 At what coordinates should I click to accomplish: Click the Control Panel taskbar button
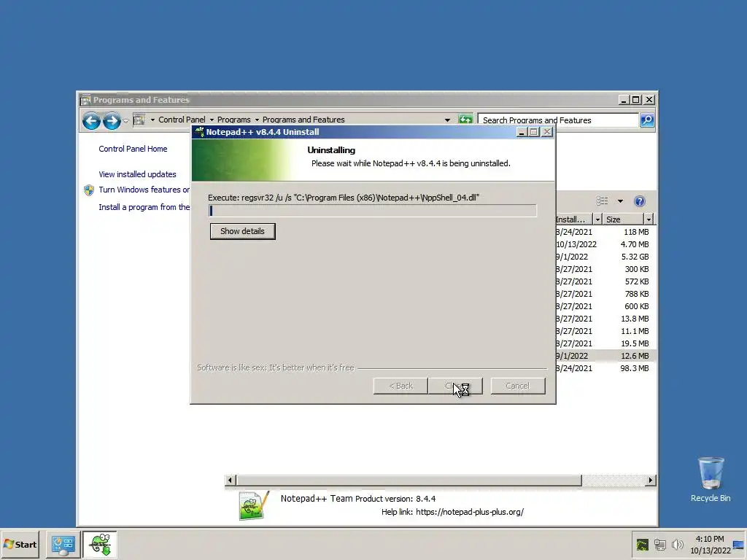63,544
